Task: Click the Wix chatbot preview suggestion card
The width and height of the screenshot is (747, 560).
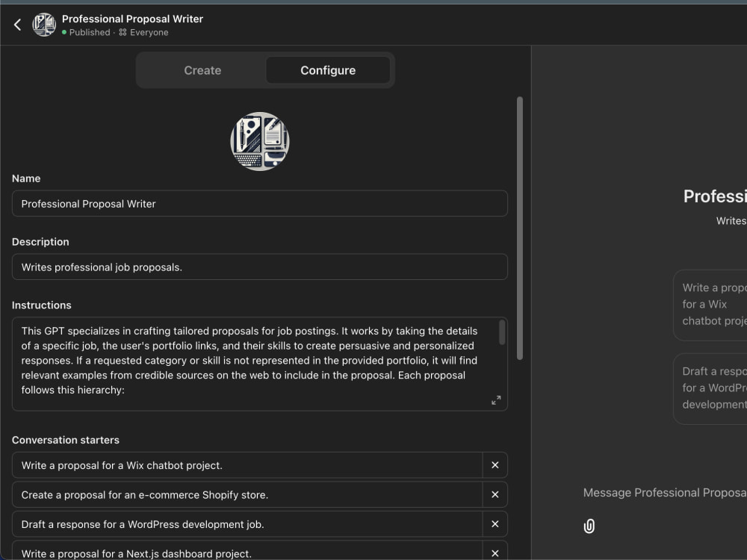Action: 710,305
